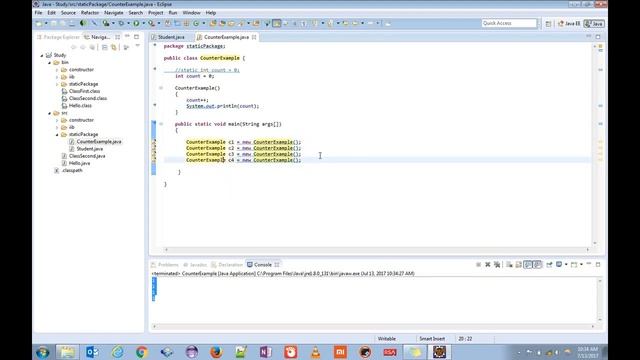Close the CounterExample.java tab
This screenshot has width=640, height=360.
point(254,37)
